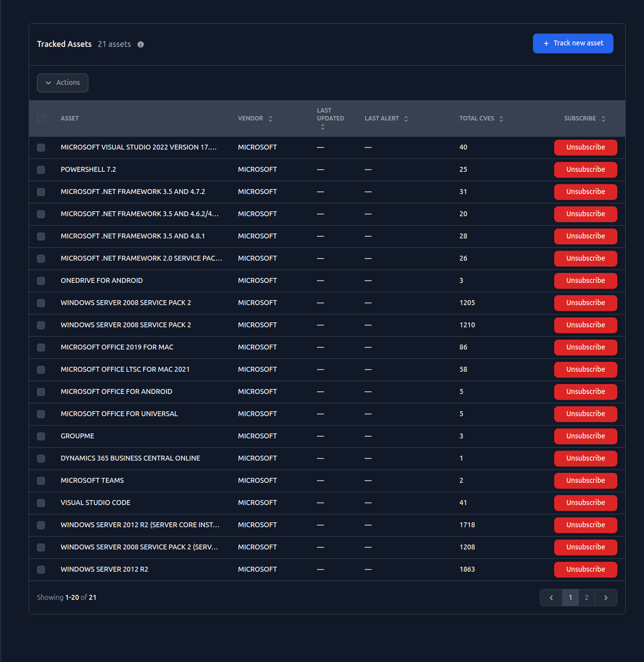Unsubscribe from Office for Universal
This screenshot has height=662, width=644.
click(x=585, y=414)
